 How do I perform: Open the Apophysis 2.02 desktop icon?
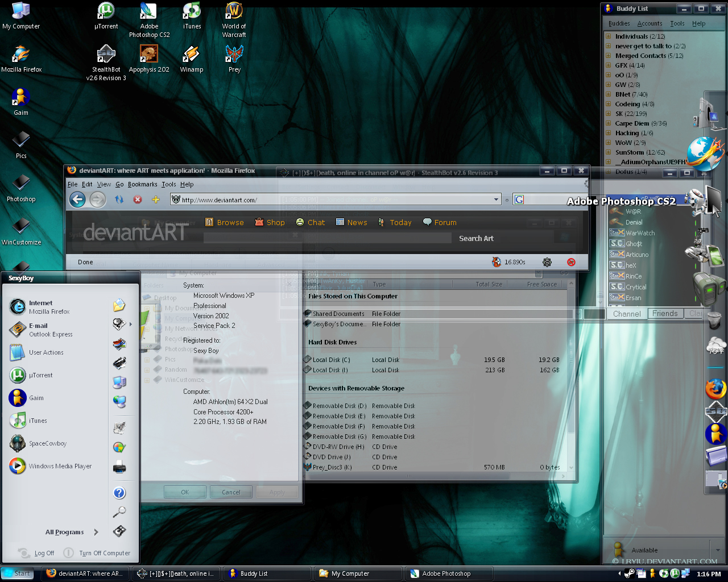click(149, 59)
